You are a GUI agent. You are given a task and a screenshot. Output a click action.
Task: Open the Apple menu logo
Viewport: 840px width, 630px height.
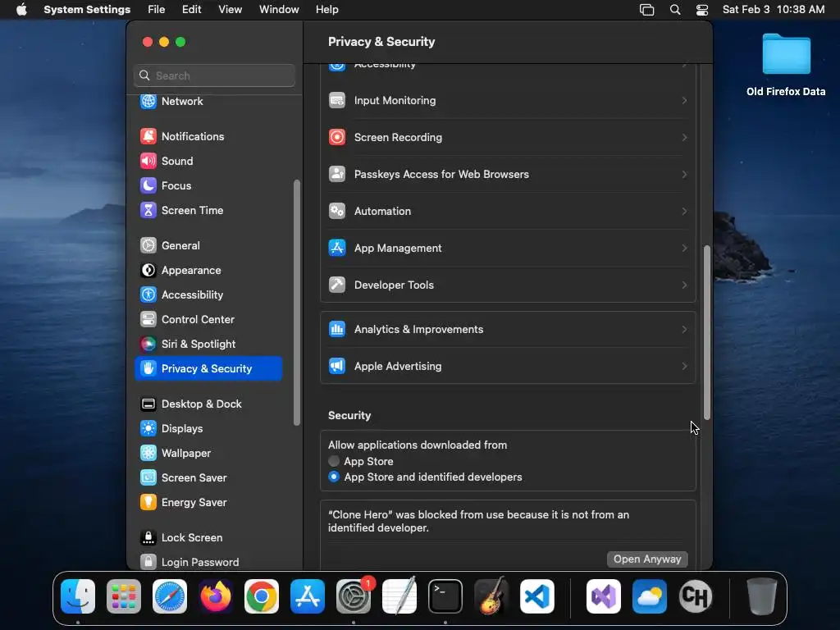(21, 10)
